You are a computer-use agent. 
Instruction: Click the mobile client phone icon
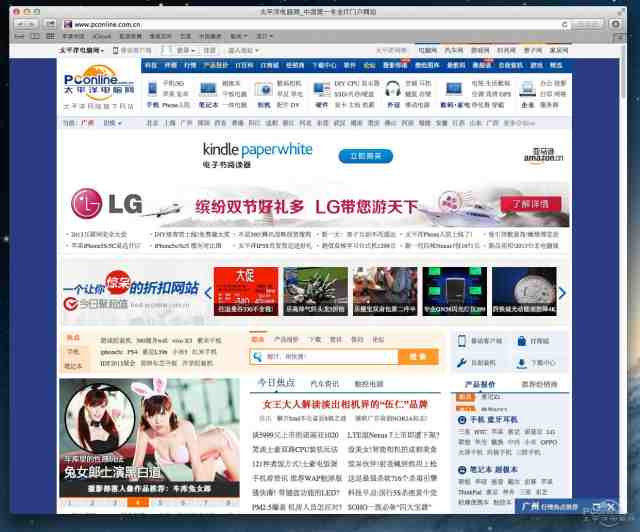462,341
